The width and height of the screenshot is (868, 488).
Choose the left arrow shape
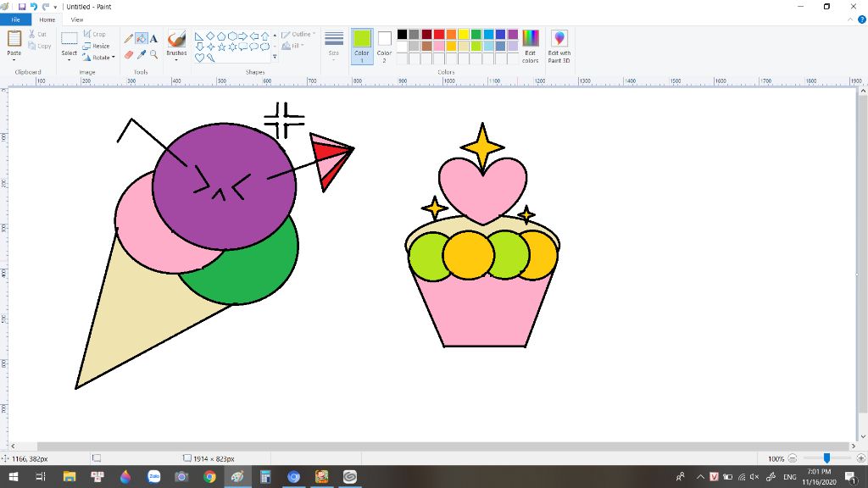coord(254,36)
